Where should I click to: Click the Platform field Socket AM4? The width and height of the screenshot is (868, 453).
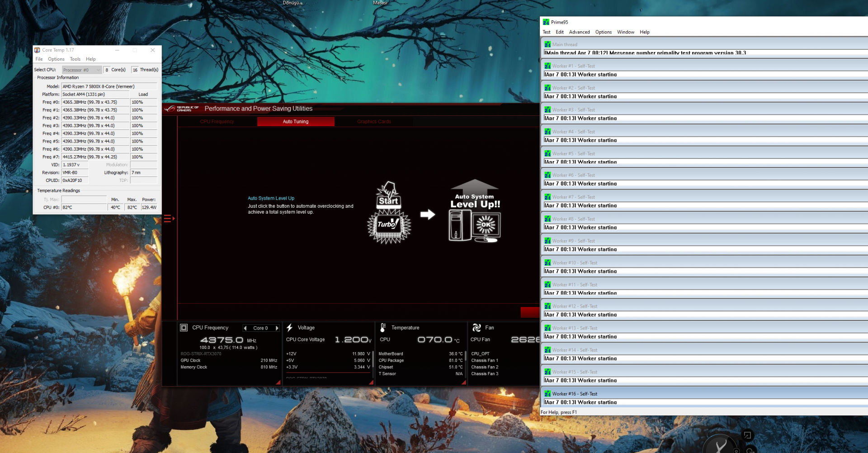pyautogui.click(x=95, y=95)
